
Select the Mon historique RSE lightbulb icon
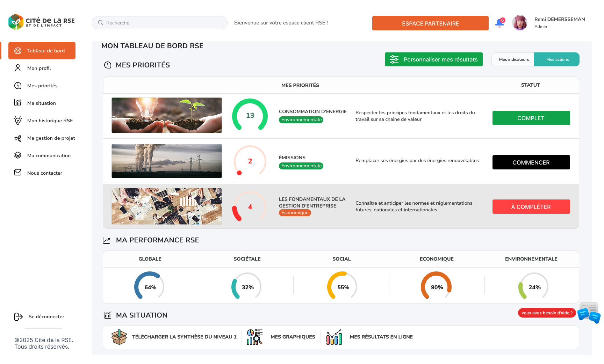click(18, 120)
